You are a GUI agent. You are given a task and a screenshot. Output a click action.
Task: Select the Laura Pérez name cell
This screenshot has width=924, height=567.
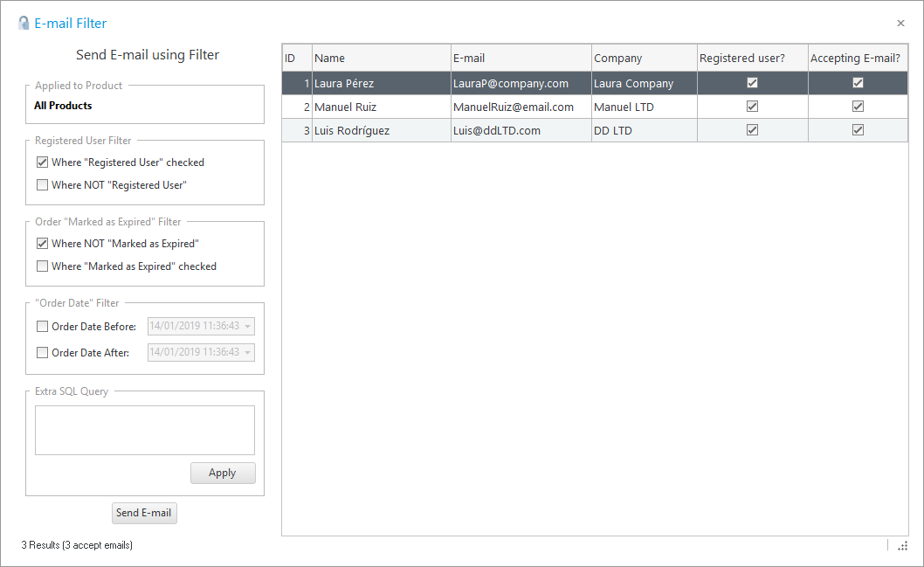[382, 83]
